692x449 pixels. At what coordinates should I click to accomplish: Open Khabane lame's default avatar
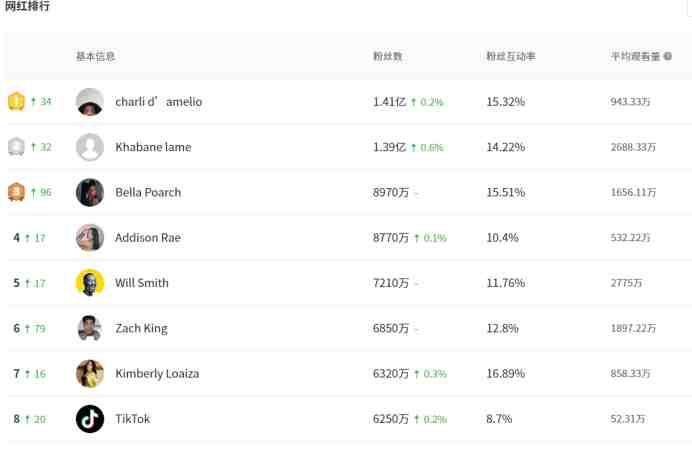coord(90,147)
